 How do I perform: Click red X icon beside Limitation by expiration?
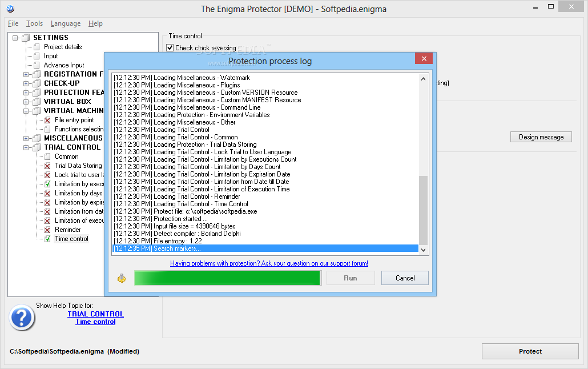(47, 202)
